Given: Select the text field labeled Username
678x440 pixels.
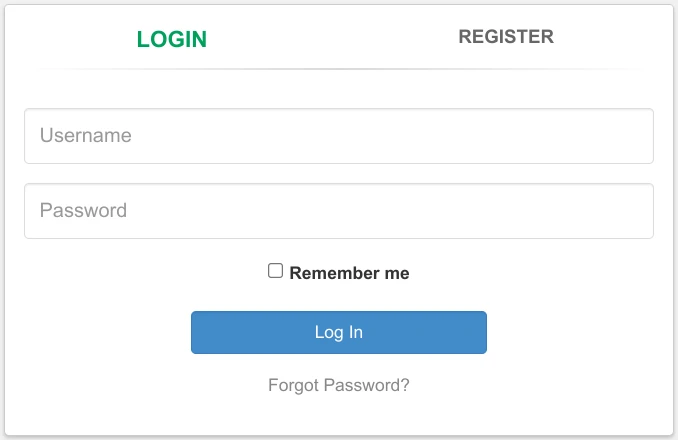Looking at the screenshot, I should point(338,136).
